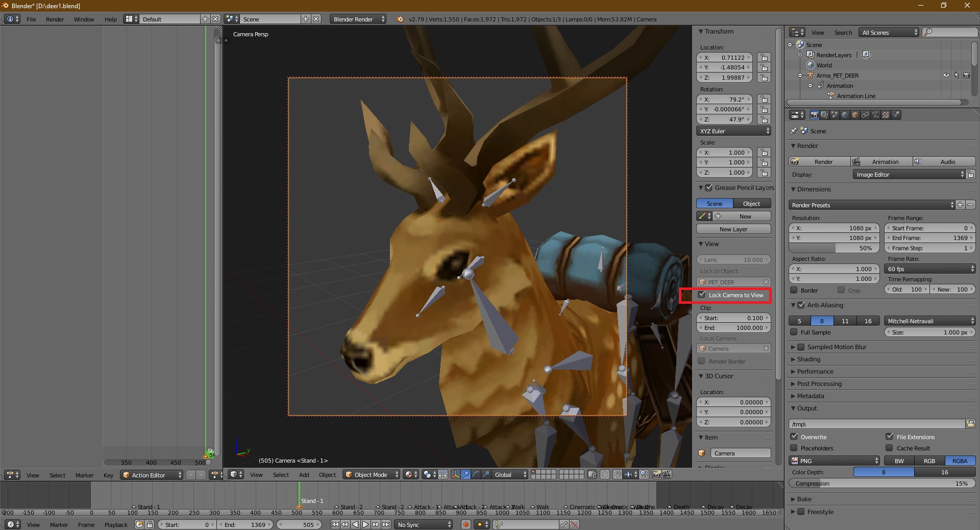980x530 pixels.
Task: Open the Object properties tab icon
Action: point(855,115)
